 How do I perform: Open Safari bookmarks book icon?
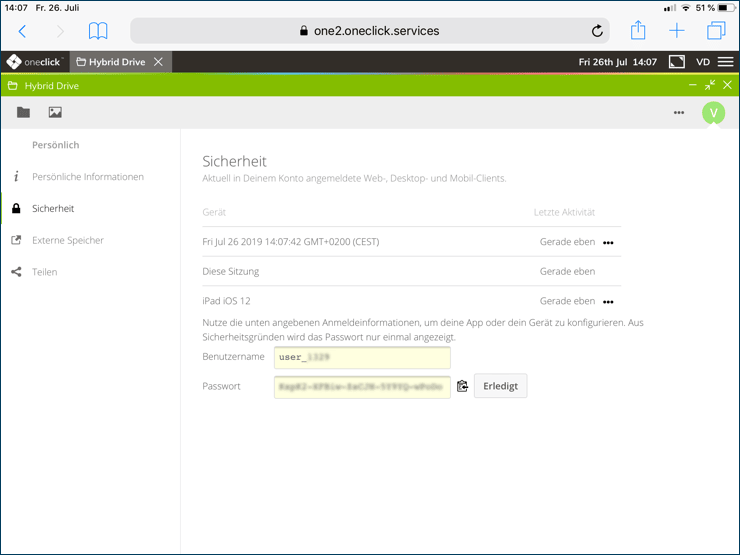[x=98, y=31]
